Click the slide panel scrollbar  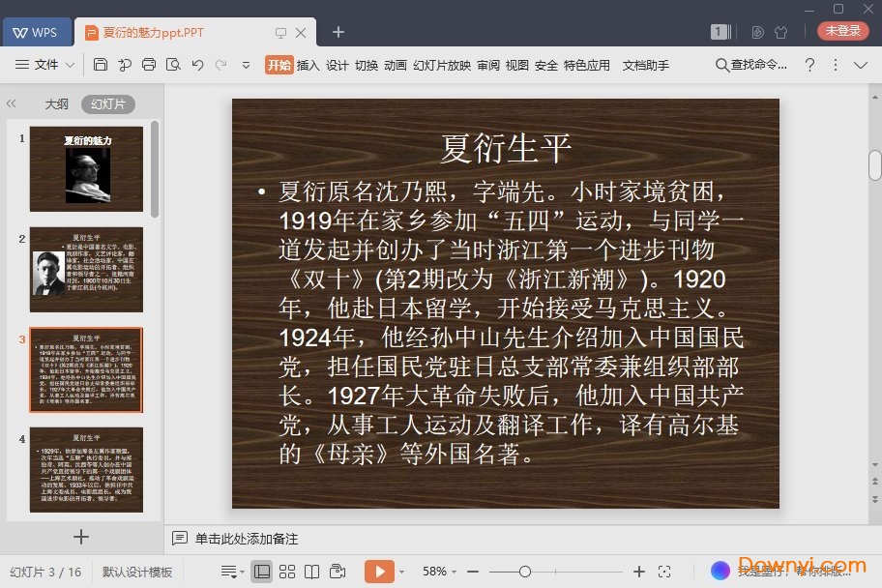155,169
